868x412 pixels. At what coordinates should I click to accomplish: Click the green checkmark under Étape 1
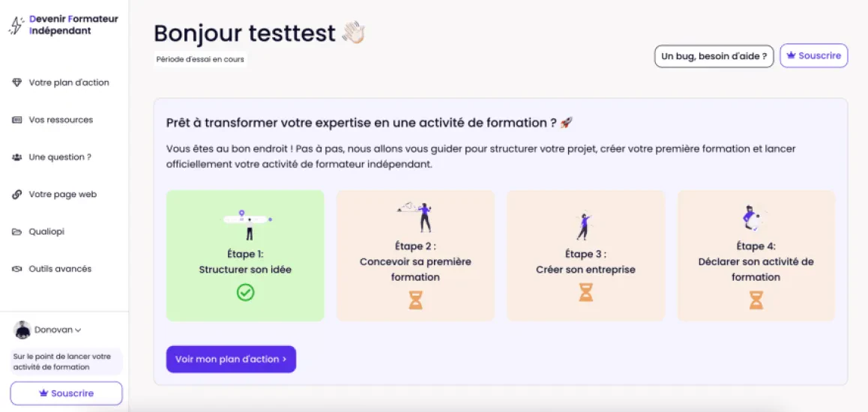click(245, 292)
